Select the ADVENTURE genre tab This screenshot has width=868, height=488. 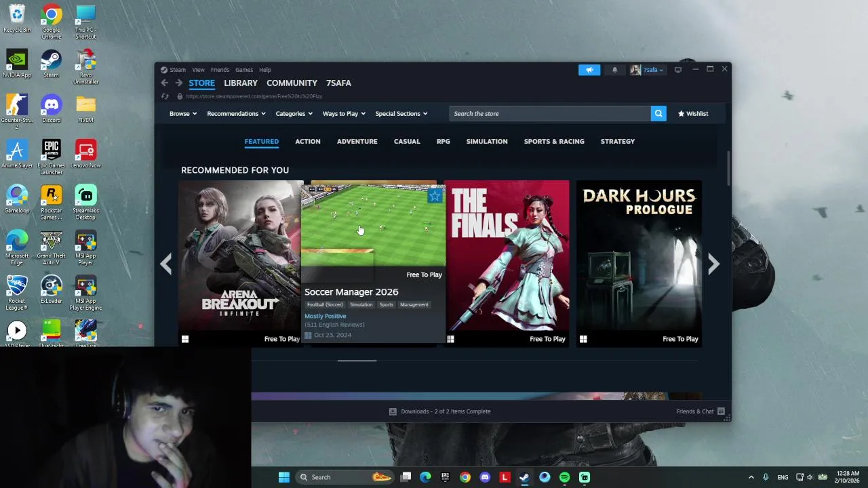pyautogui.click(x=357, y=142)
